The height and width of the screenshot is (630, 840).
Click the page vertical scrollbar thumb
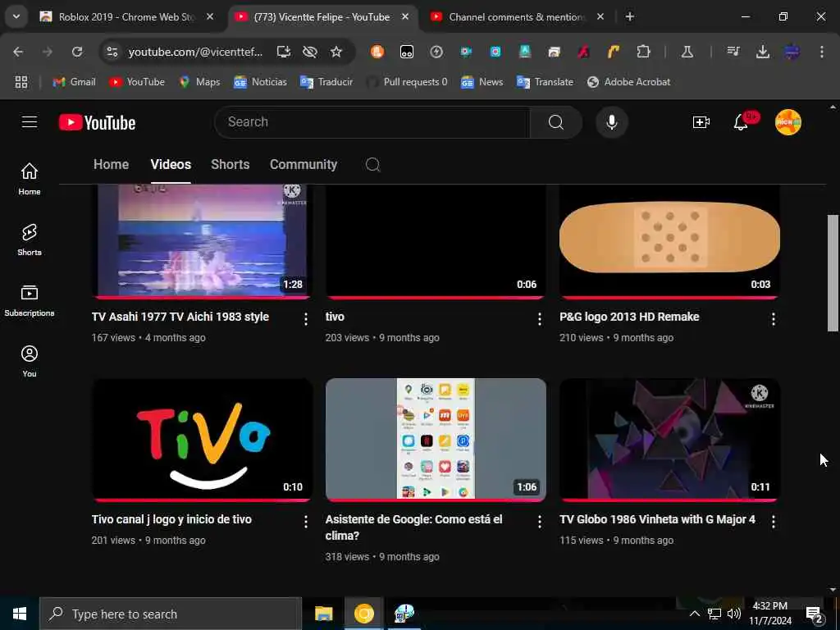pyautogui.click(x=833, y=273)
